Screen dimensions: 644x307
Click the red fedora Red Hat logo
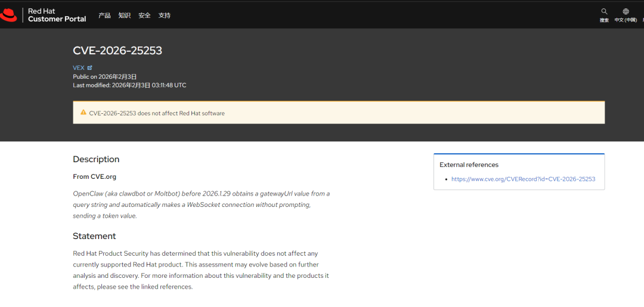click(x=8, y=15)
